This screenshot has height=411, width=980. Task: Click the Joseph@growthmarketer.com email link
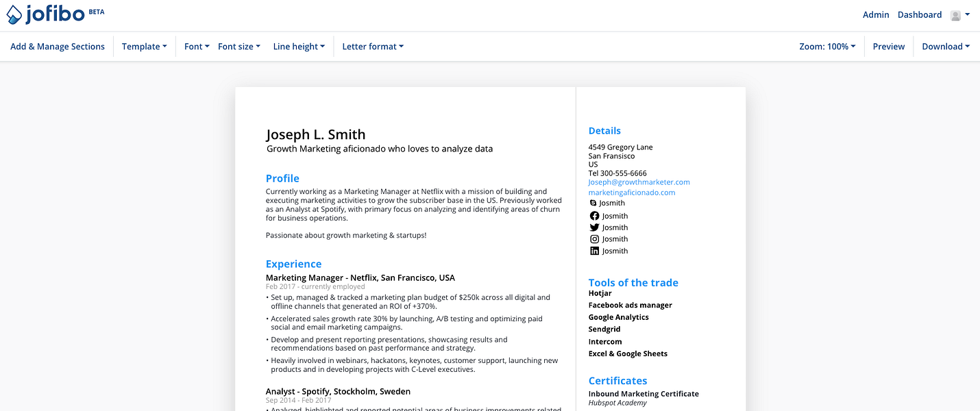point(639,182)
